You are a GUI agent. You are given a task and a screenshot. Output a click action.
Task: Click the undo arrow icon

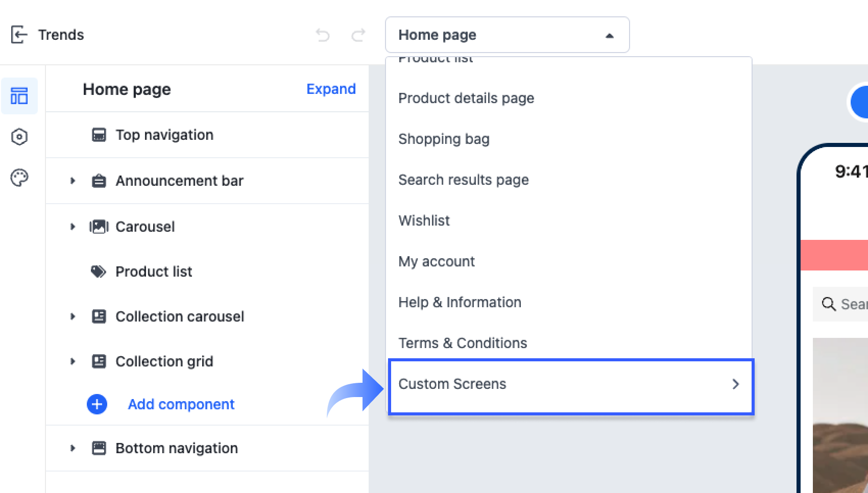[x=323, y=35]
